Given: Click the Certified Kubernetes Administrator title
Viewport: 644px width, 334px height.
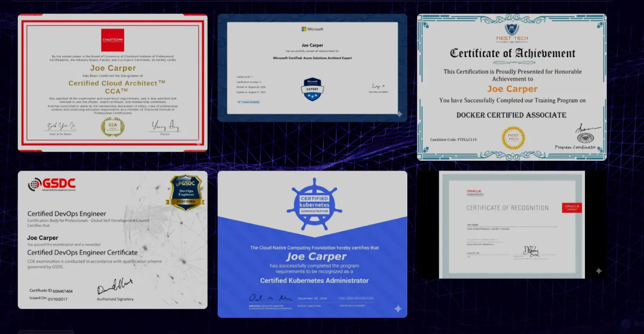Looking at the screenshot, I should coord(314,280).
